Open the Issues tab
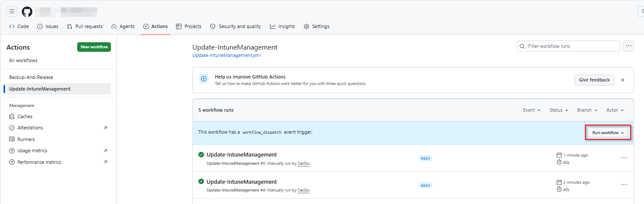This screenshot has width=644, height=204. (x=47, y=26)
